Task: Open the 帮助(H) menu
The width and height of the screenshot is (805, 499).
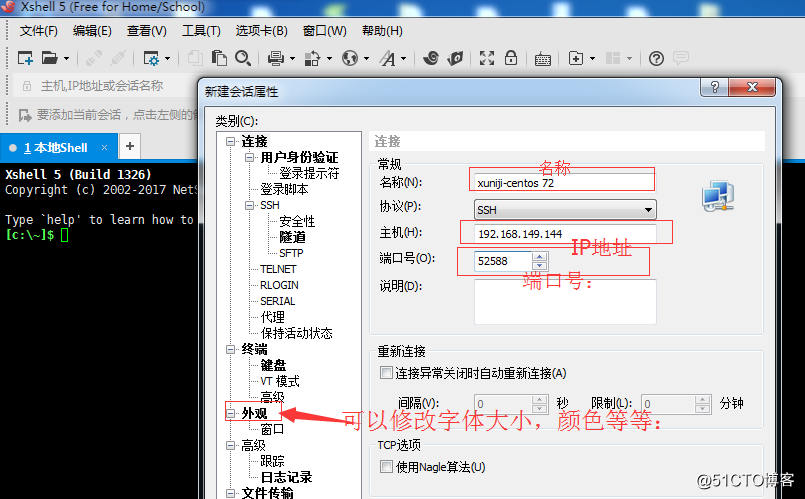Action: coord(382,31)
